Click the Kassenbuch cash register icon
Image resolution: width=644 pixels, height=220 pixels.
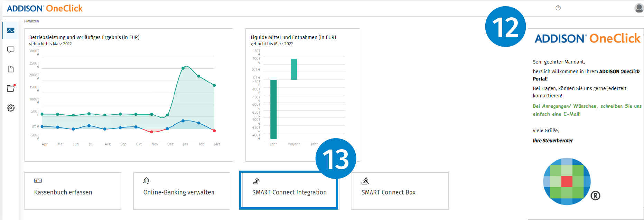pos(38,181)
